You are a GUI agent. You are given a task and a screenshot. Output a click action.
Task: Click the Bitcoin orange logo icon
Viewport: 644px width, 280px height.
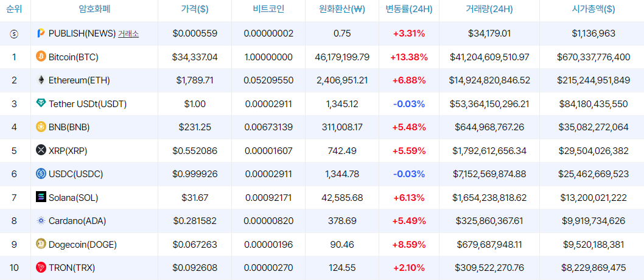click(x=41, y=57)
